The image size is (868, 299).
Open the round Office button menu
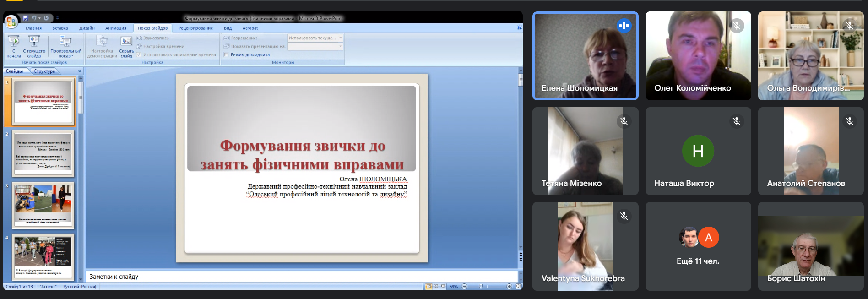pos(11,21)
